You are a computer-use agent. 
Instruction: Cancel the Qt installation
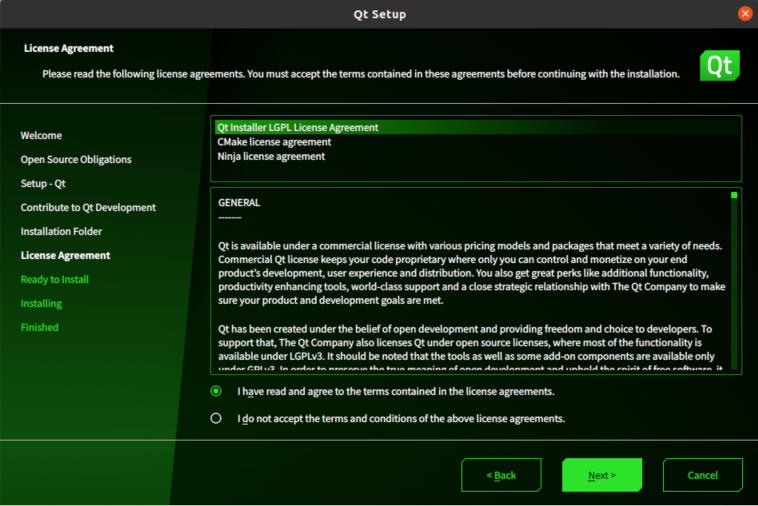click(x=702, y=475)
